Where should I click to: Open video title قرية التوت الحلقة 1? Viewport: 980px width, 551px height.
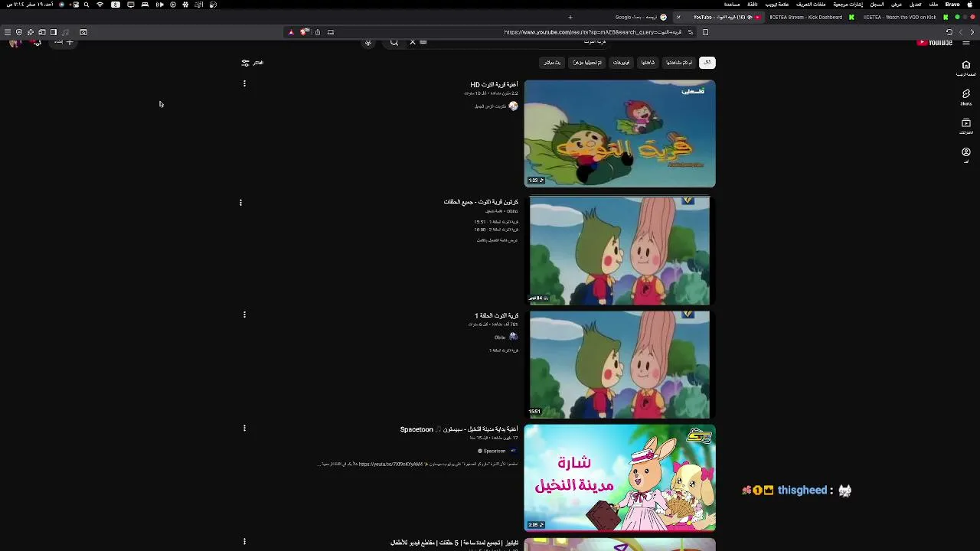[x=496, y=315]
